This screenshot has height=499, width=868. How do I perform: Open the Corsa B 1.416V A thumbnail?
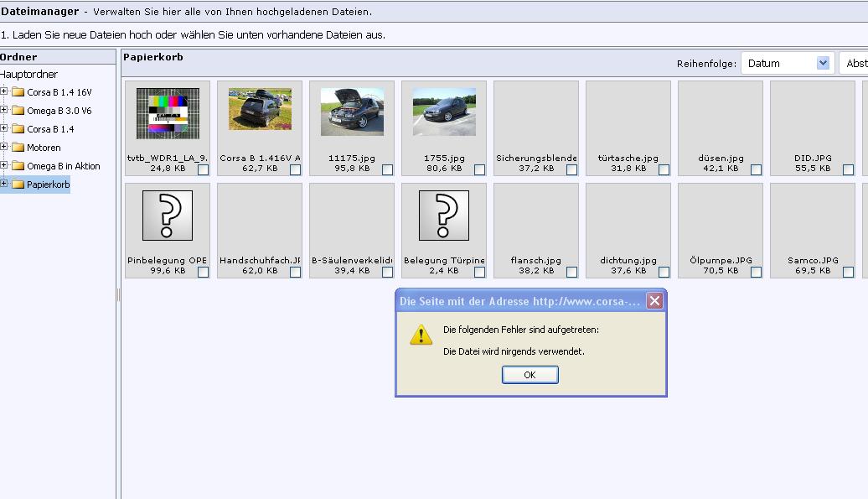point(261,109)
